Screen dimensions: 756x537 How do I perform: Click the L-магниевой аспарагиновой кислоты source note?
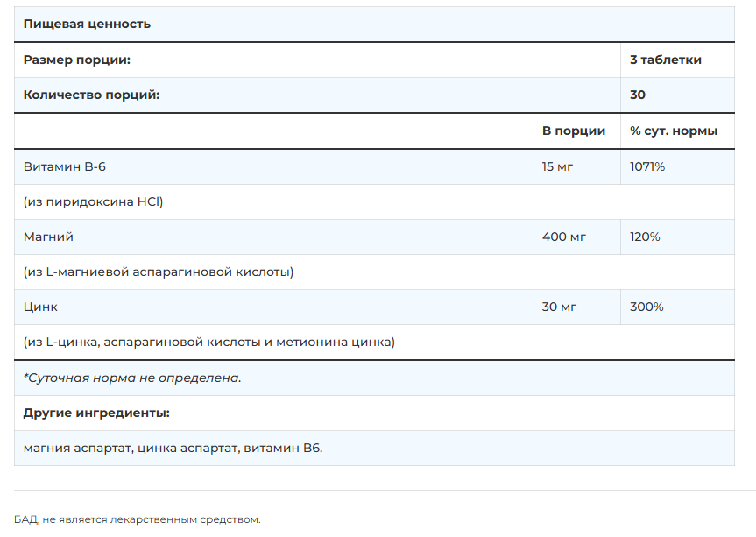click(x=159, y=272)
